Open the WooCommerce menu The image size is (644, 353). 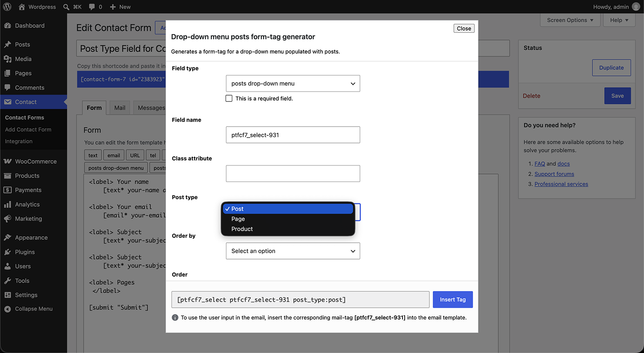(x=34, y=161)
